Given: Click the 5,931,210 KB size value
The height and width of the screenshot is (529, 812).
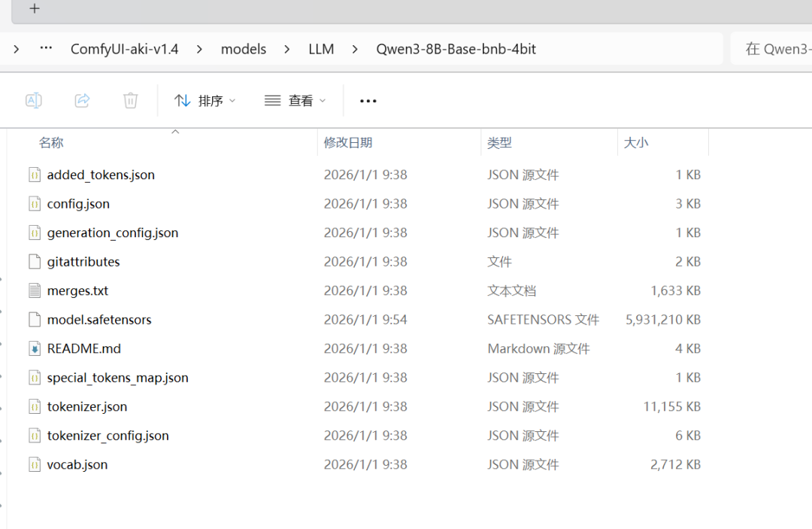Looking at the screenshot, I should click(663, 320).
